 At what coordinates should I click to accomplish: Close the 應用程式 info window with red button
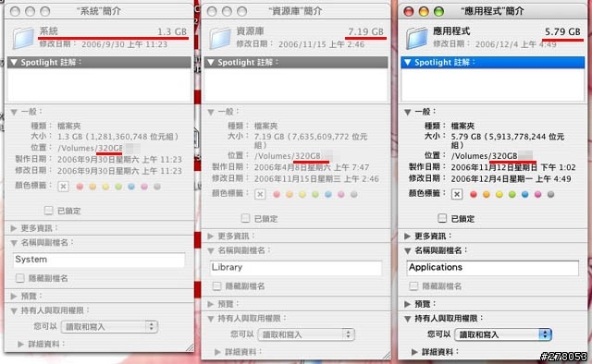(409, 11)
